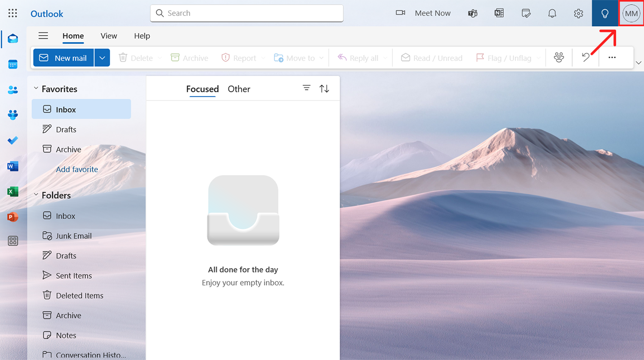Image resolution: width=644 pixels, height=360 pixels.
Task: Switch to the Focused inbox tab
Action: 202,89
